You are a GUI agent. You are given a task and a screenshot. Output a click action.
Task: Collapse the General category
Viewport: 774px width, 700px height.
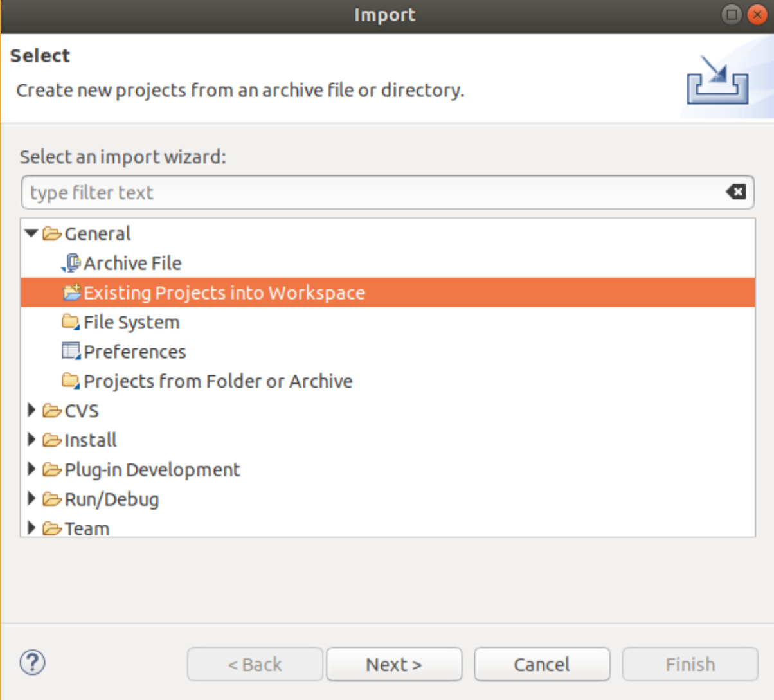coord(31,233)
